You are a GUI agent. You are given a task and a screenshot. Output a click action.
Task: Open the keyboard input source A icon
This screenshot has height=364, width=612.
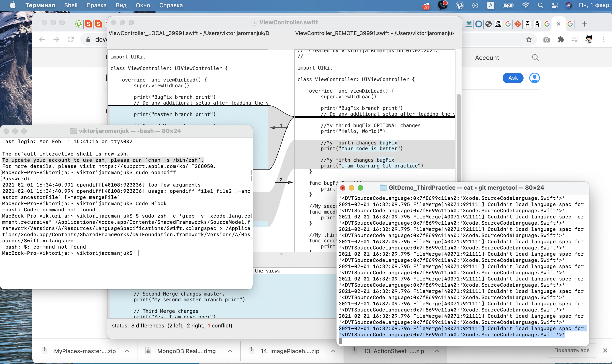pyautogui.click(x=491, y=5)
